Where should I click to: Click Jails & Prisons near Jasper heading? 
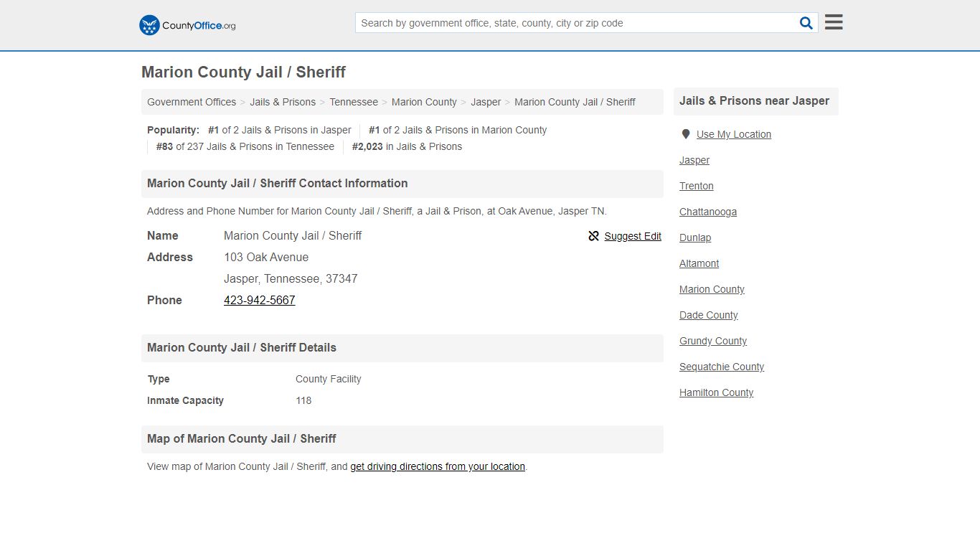[x=755, y=101]
